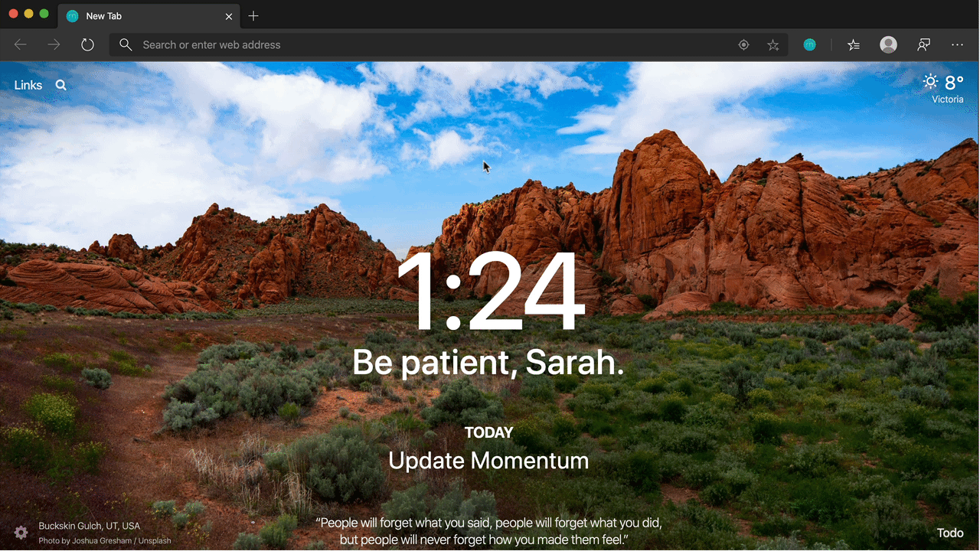Open the user profile avatar
This screenshot has width=980, height=551.
click(888, 45)
